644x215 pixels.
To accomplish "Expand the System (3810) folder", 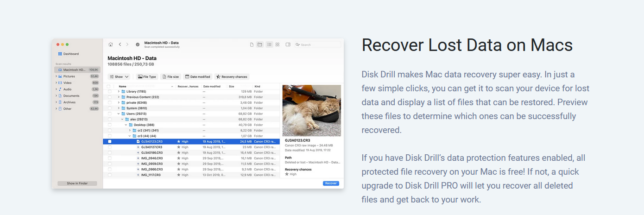I will pyautogui.click(x=119, y=108).
